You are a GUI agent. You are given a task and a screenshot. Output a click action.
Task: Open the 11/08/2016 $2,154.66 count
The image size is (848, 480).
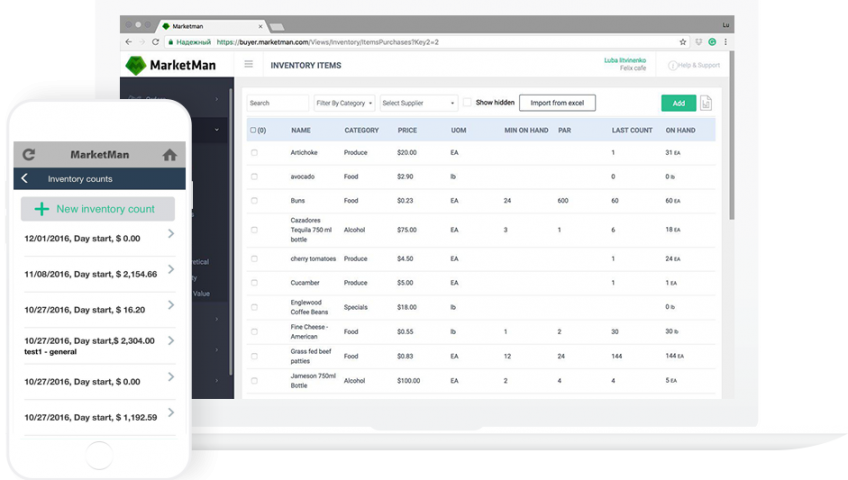100,274
